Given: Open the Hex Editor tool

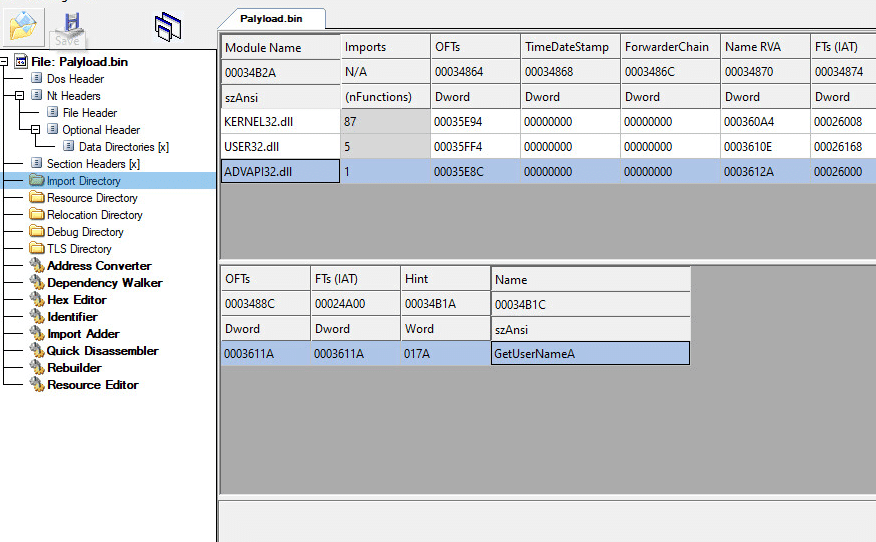Looking at the screenshot, I should [x=77, y=300].
